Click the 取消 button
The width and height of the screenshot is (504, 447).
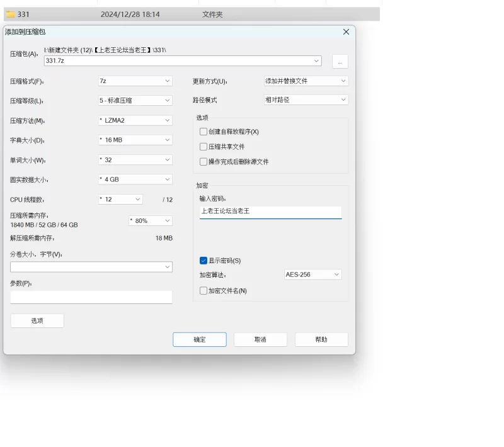tap(260, 340)
